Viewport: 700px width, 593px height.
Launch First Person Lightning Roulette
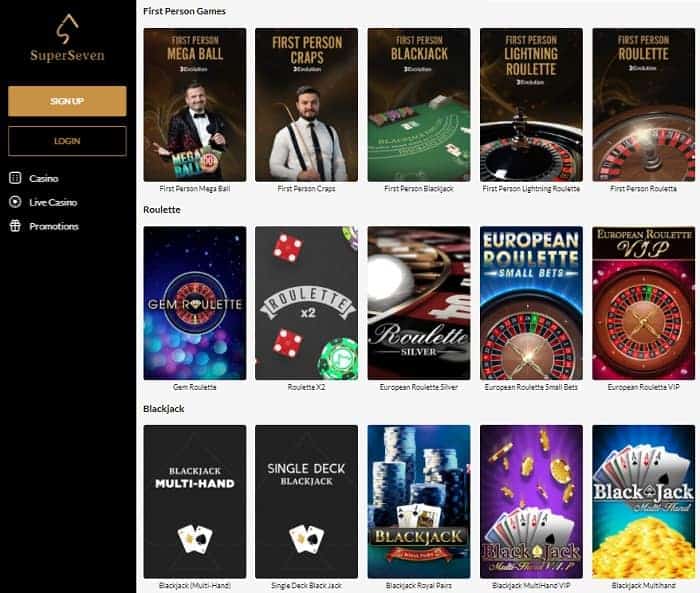[x=531, y=104]
